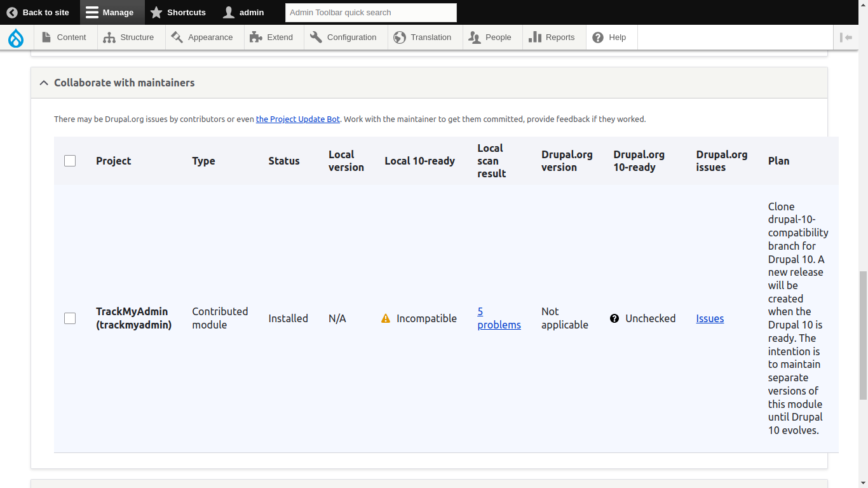Screen dimensions: 868x488
Task: Click the Drupal logo icon
Action: (15, 37)
